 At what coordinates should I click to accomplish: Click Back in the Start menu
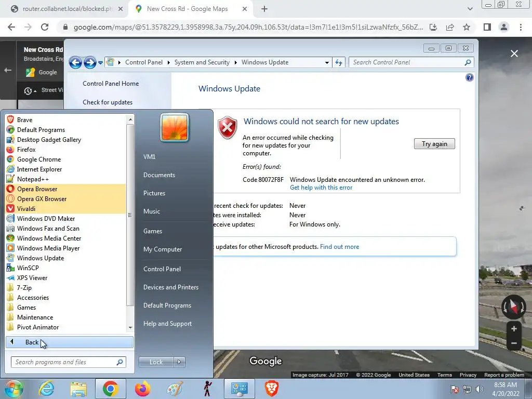(69, 342)
